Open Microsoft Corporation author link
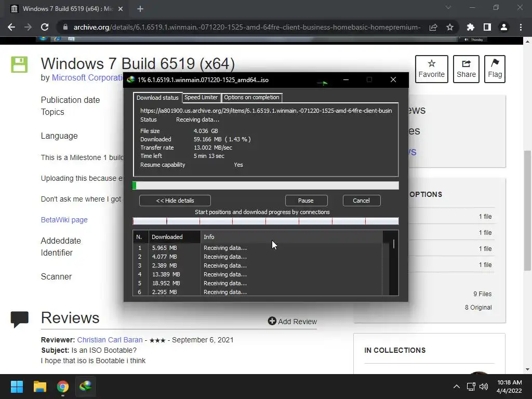 click(87, 78)
